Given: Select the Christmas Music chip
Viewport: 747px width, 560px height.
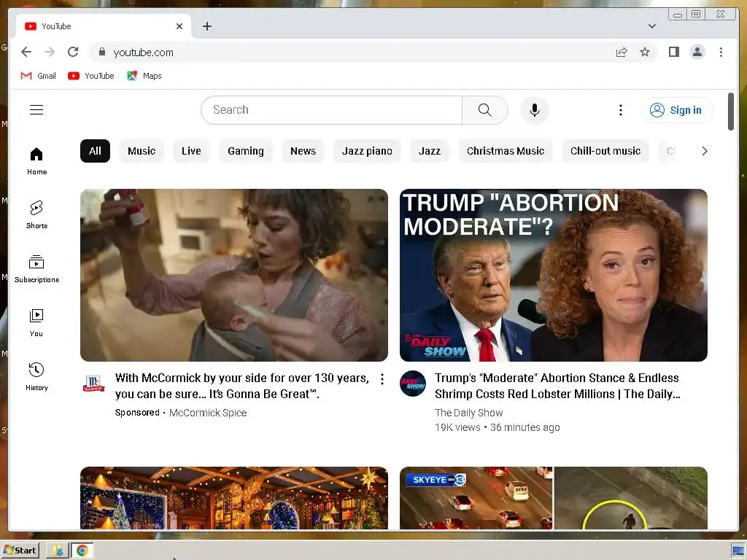Looking at the screenshot, I should (x=505, y=151).
